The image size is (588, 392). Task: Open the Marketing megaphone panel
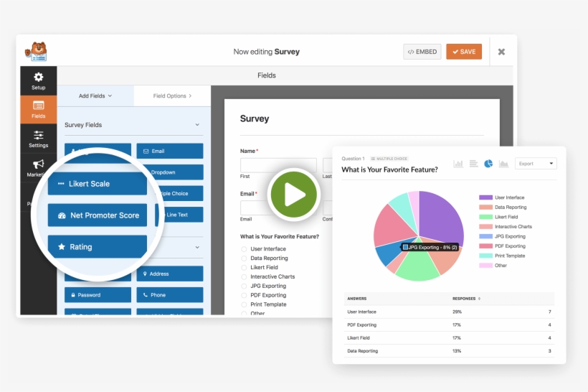point(38,168)
